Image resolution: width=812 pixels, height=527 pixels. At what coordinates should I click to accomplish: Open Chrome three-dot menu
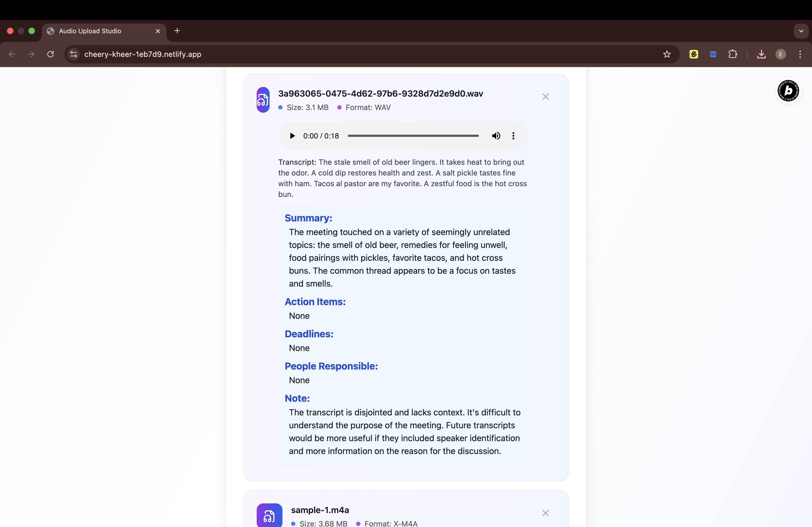[x=800, y=54]
